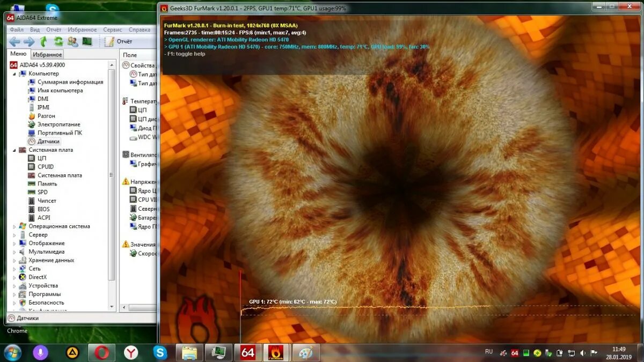Switch to FurMark taskbar button
644x362 pixels.
click(276, 352)
